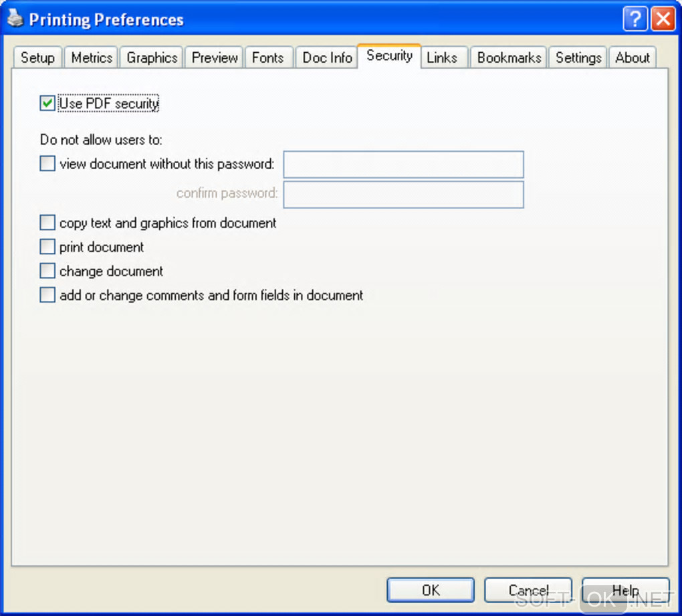The image size is (682, 616).
Task: Check add or change comments option
Action: point(47,295)
